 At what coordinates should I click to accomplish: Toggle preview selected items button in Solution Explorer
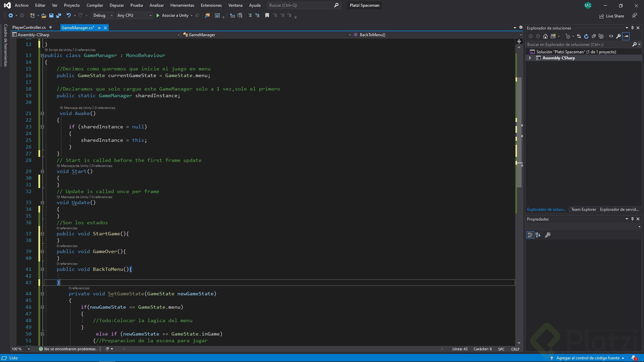point(626,36)
